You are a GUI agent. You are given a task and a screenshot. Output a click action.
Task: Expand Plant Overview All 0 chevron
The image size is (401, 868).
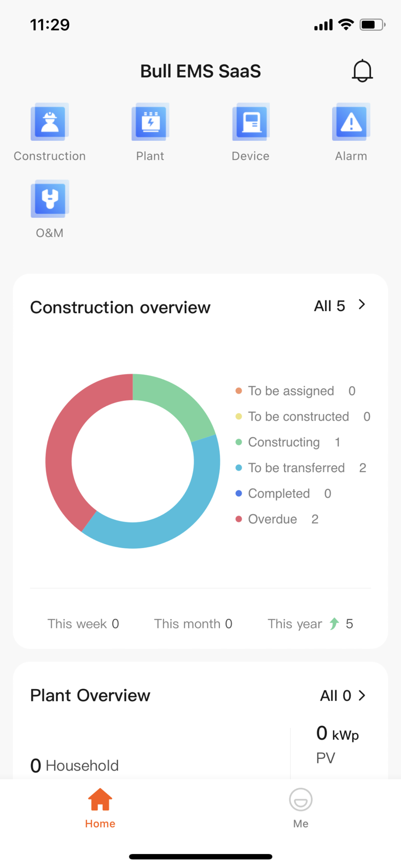coord(362,696)
